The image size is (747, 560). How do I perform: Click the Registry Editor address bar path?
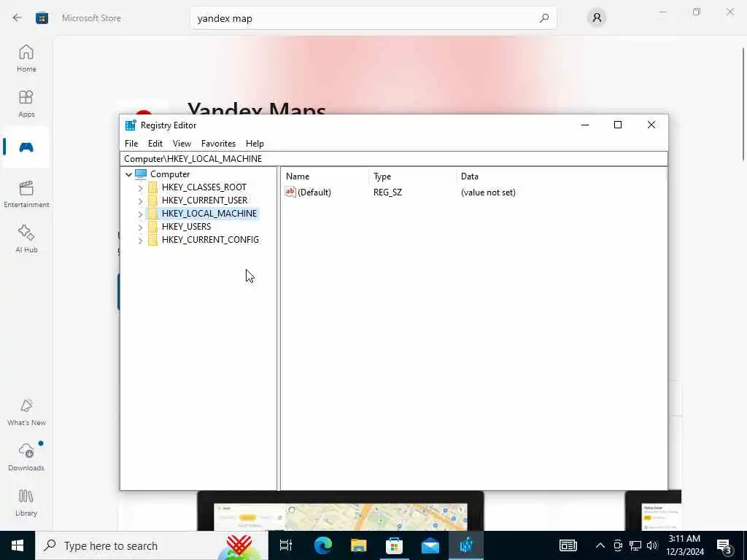[x=393, y=158]
